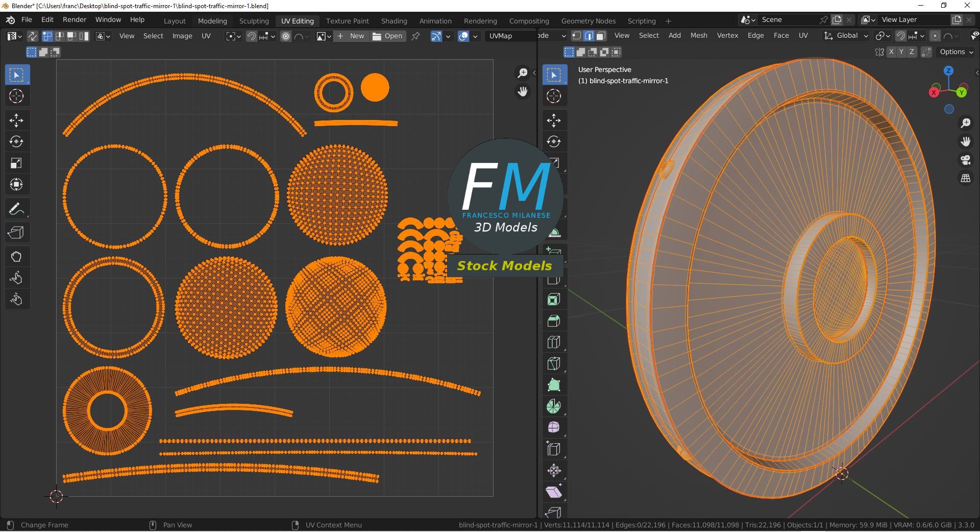Enable edge select mode in 3D viewport
This screenshot has width=980, height=532.
(x=589, y=36)
